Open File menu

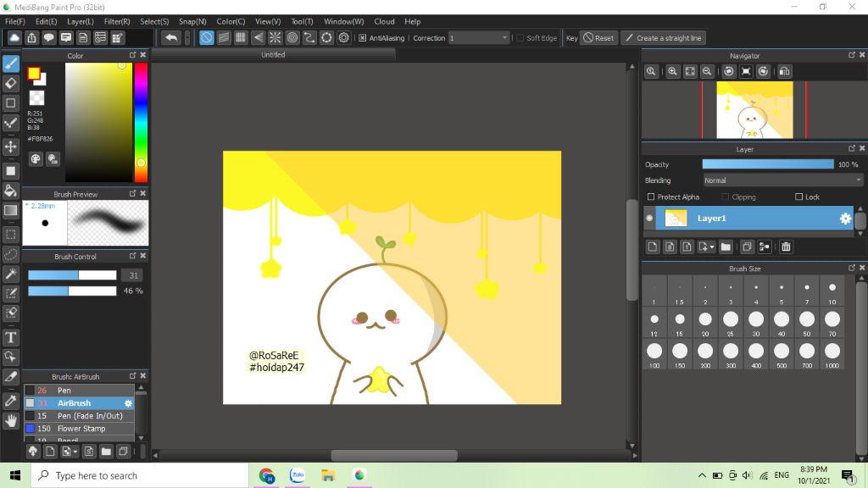tap(15, 21)
